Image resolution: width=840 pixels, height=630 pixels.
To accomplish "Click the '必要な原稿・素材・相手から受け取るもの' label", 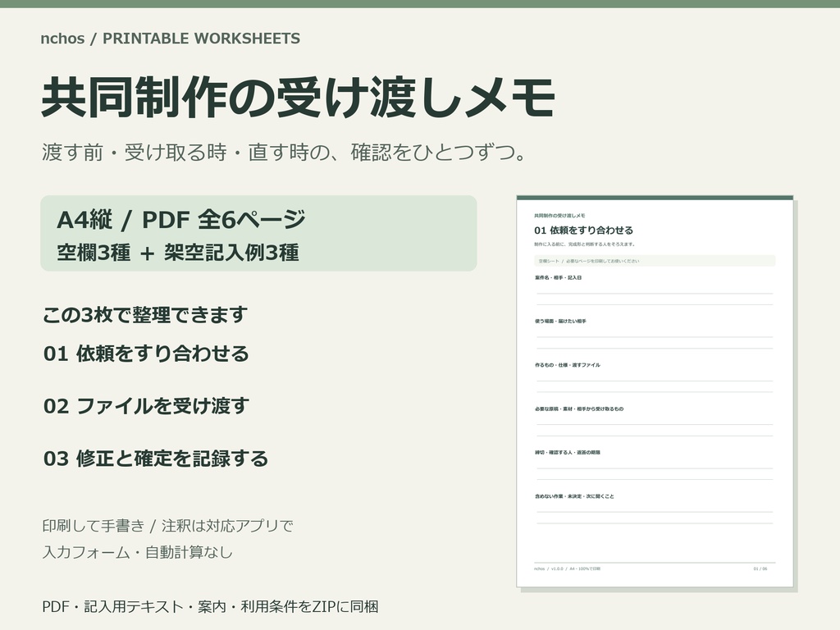I will click(579, 409).
